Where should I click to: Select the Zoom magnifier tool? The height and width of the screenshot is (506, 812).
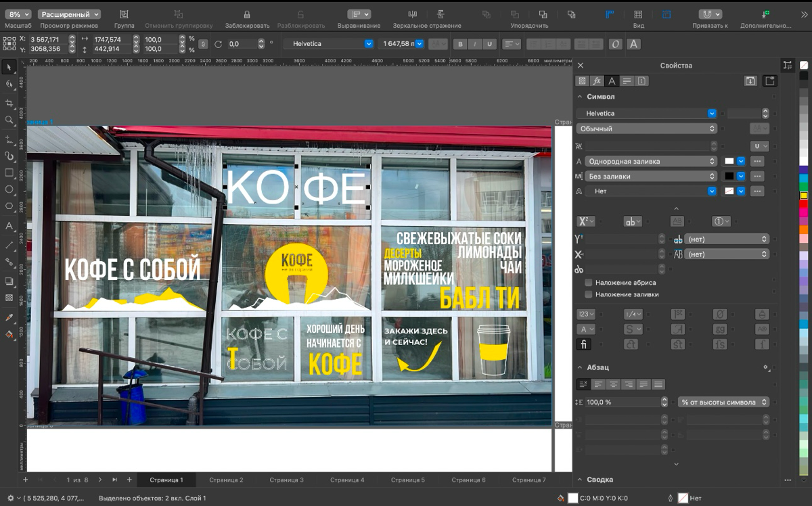click(9, 120)
